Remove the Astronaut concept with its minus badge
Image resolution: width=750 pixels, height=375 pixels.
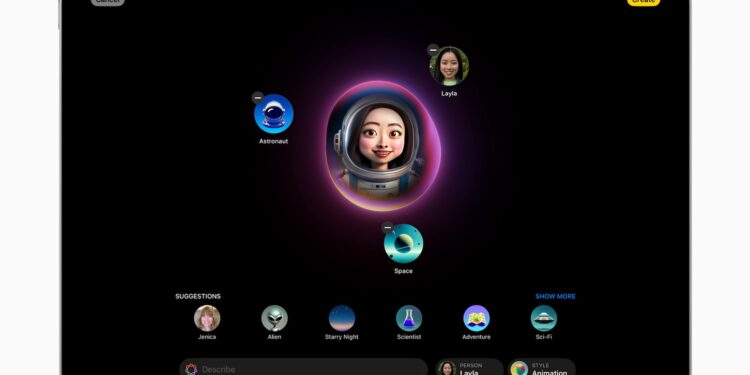click(258, 98)
